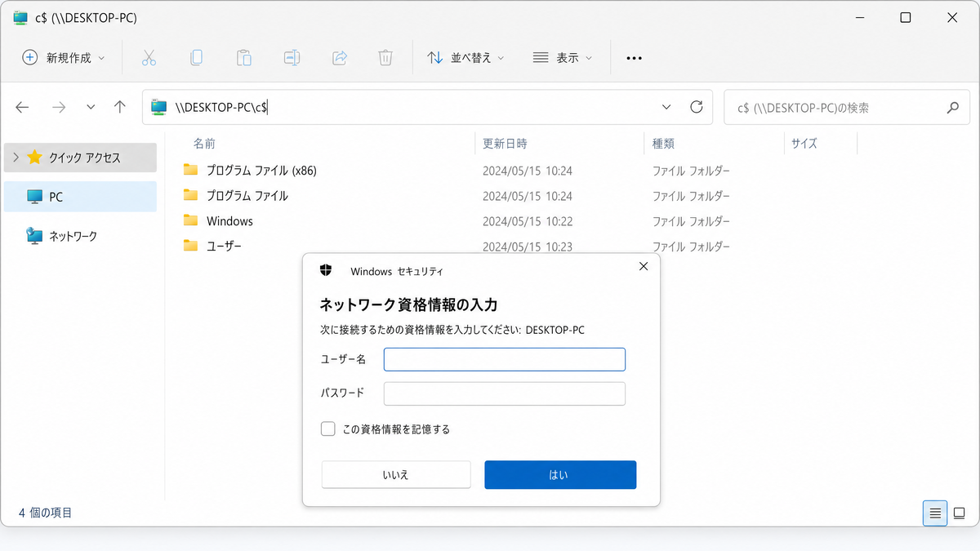Sort by 名前 column header
Image resolution: width=980 pixels, height=551 pixels.
[204, 143]
